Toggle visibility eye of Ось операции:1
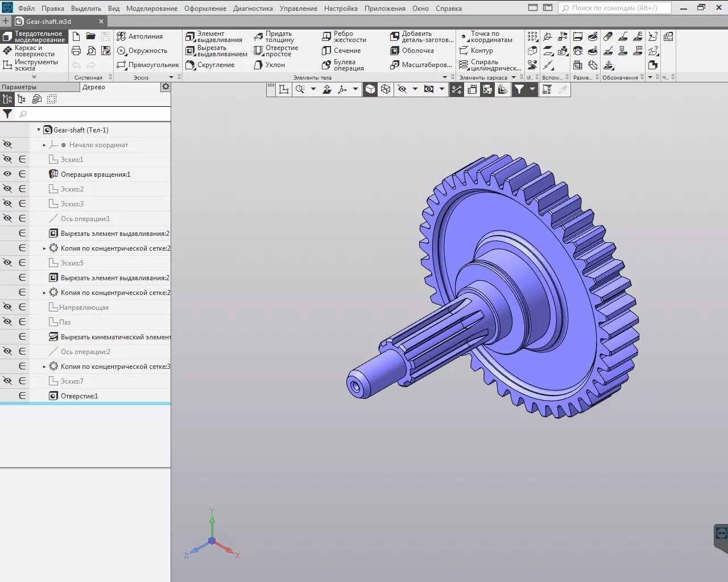Screen dimensions: 728x582 (7, 218)
